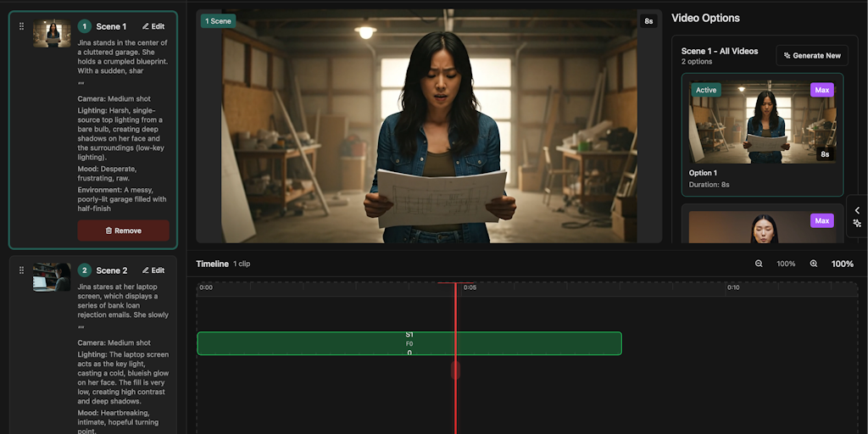Click the sparkle icon below the chevron
The width and height of the screenshot is (868, 434).
[x=857, y=224]
